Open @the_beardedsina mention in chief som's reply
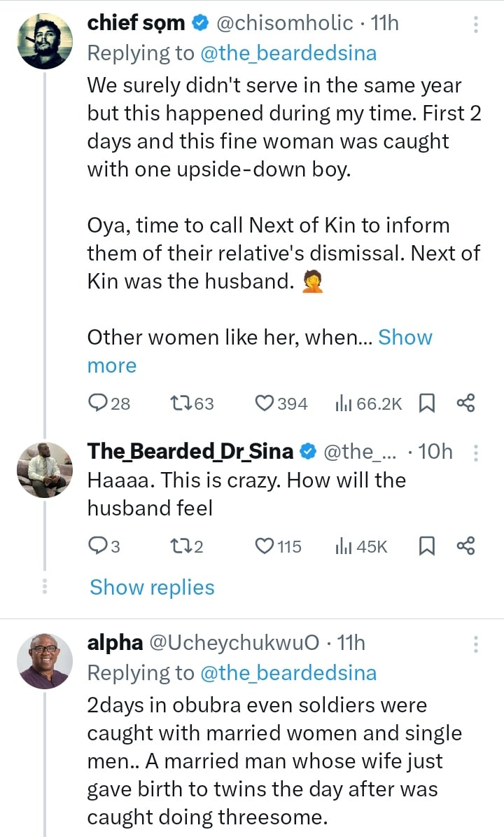This screenshot has width=504, height=837. click(288, 53)
